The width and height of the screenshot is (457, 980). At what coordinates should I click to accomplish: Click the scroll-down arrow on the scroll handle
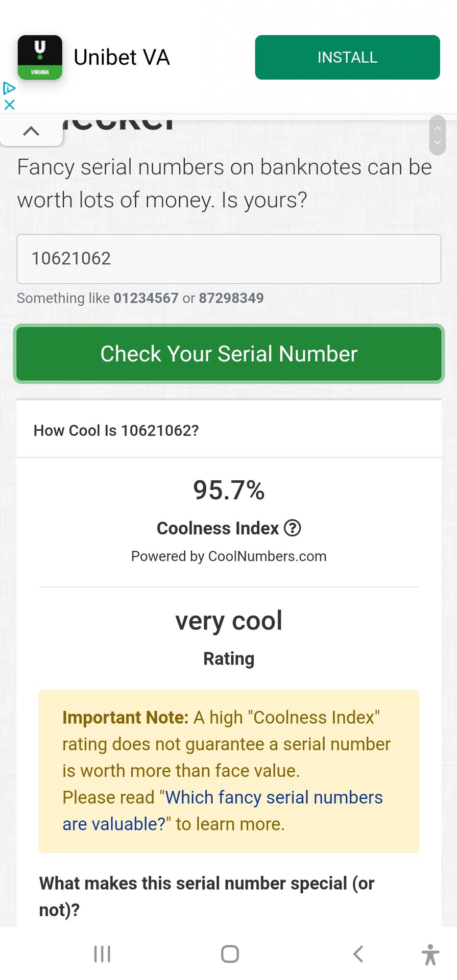[438, 142]
